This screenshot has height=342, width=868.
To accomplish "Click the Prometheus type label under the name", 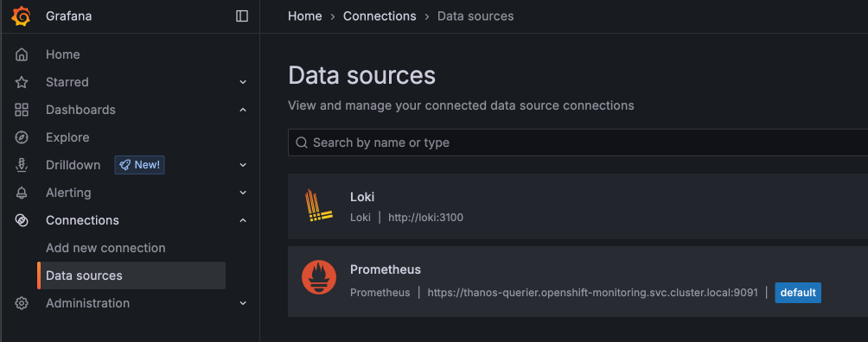I will coord(380,293).
